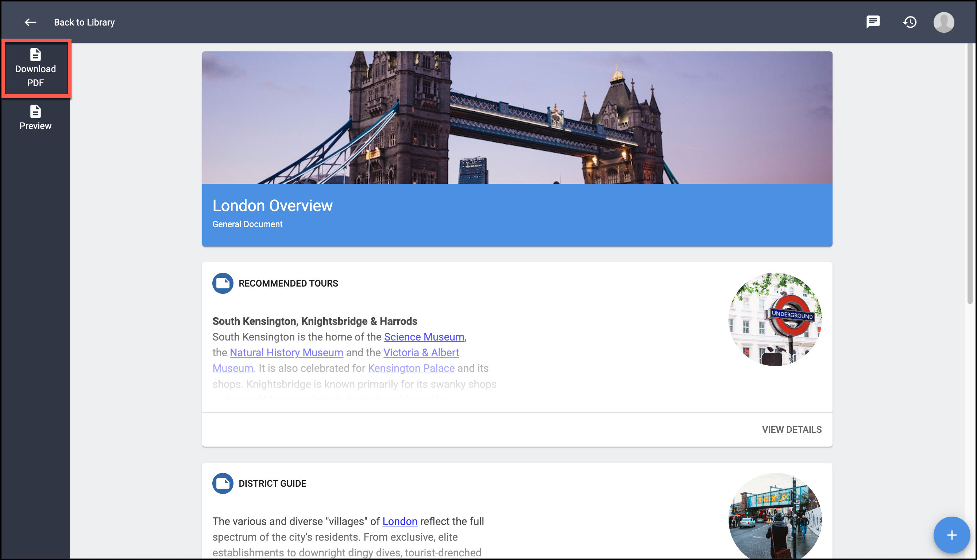Click the London Overview title

coord(273,205)
